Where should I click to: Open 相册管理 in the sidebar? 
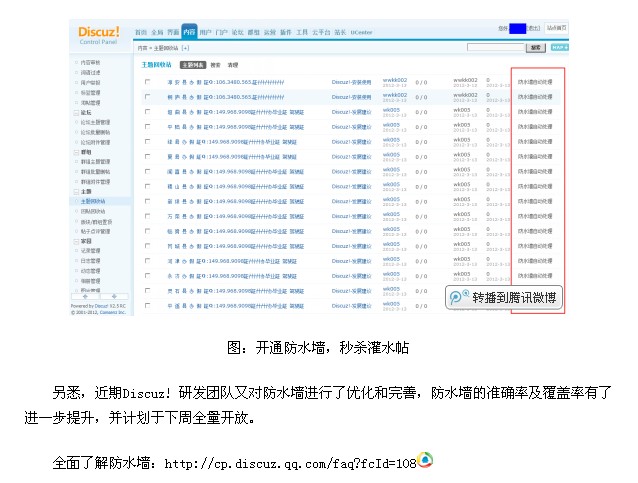pyautogui.click(x=90, y=281)
